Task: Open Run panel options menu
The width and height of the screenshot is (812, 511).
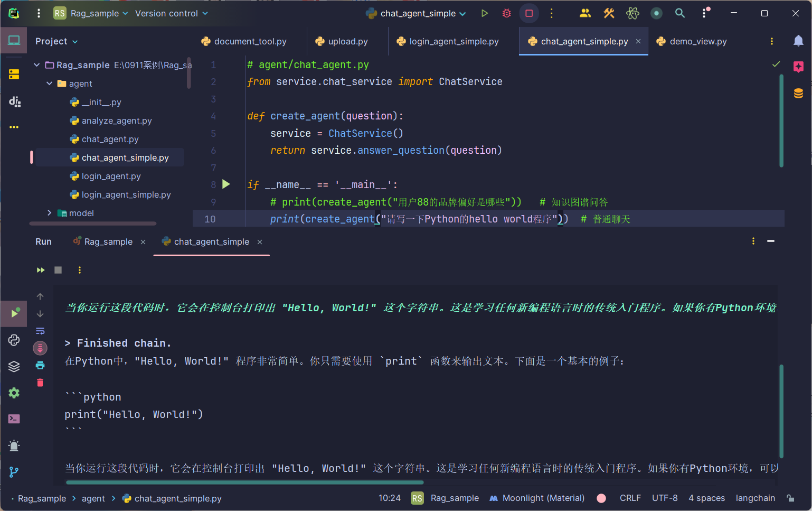Action: [753, 241]
